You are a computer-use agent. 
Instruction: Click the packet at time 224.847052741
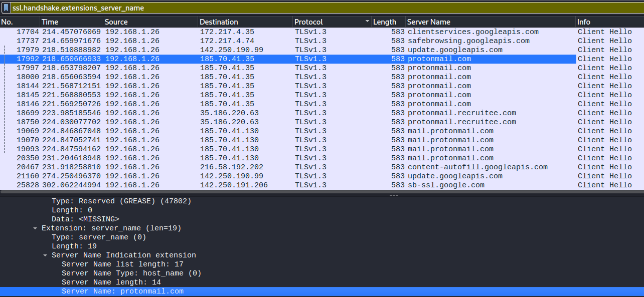[x=322, y=140]
